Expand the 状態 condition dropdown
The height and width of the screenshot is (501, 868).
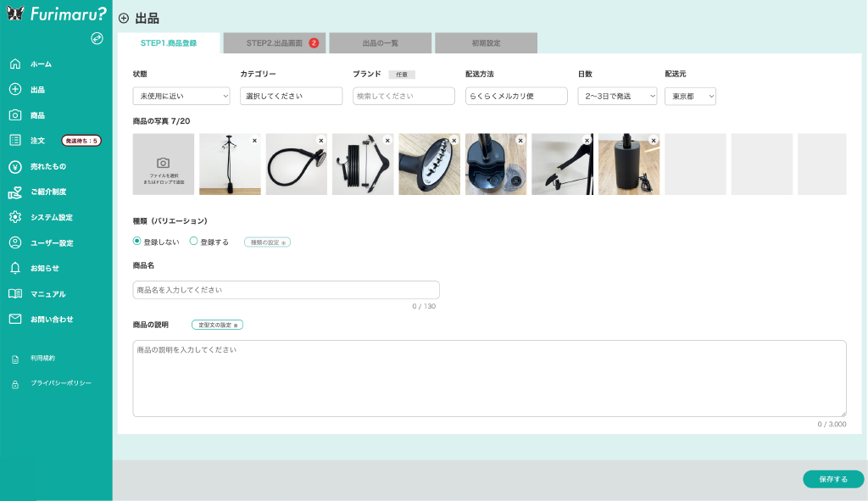click(x=181, y=97)
